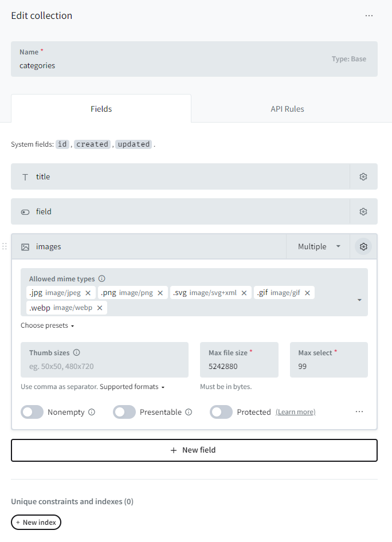This screenshot has height=542, width=392.
Task: Expand the Supported formats dropdown
Action: 132,387
